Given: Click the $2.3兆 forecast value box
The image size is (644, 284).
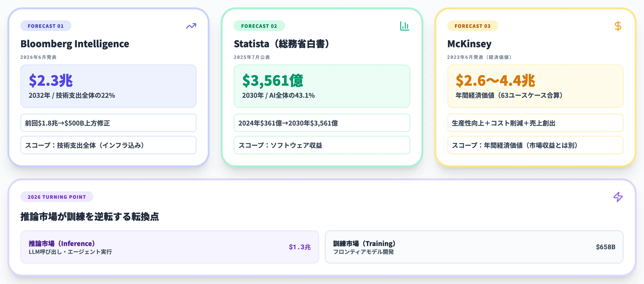Looking at the screenshot, I should pos(108,86).
